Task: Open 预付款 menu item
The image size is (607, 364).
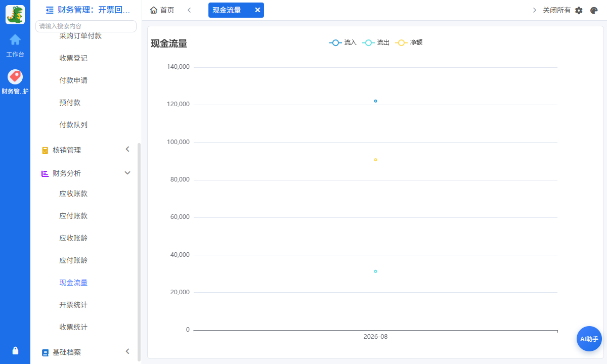Action: (x=70, y=103)
